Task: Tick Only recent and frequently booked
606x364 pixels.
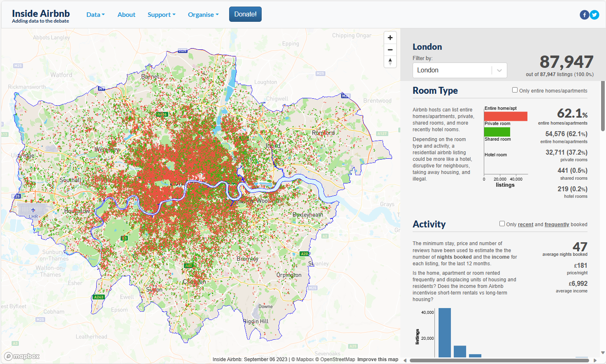Action: click(502, 224)
